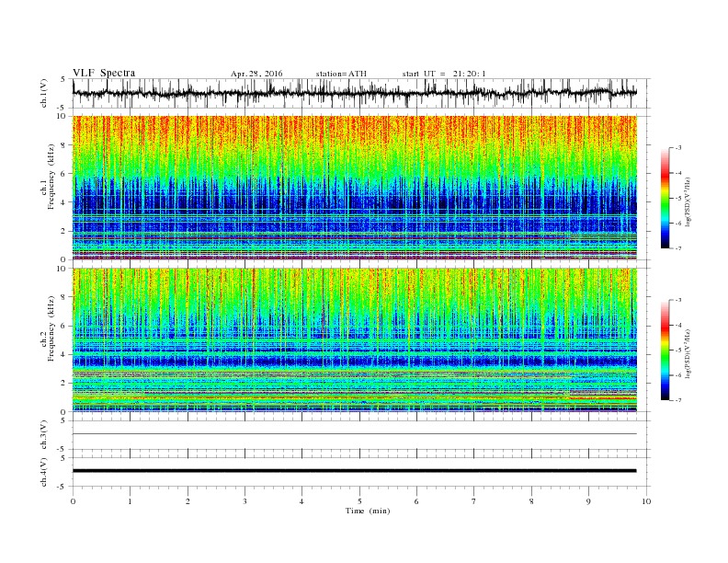Click time axis tick label "1"
The width and height of the screenshot is (728, 563).
130,501
